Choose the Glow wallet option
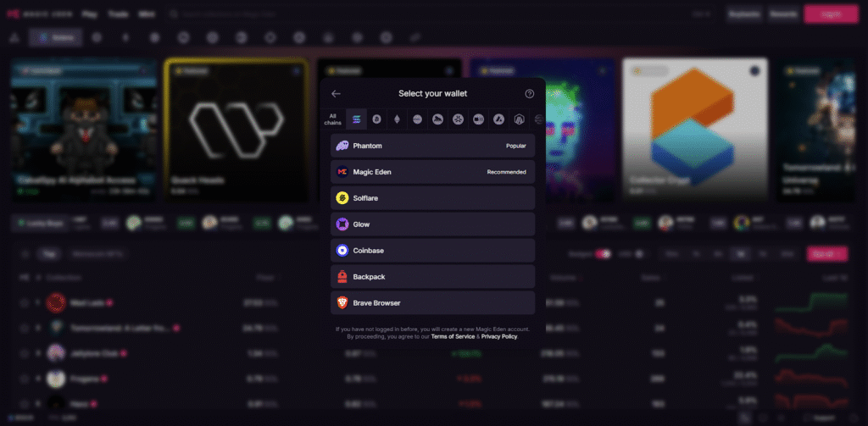 click(432, 224)
